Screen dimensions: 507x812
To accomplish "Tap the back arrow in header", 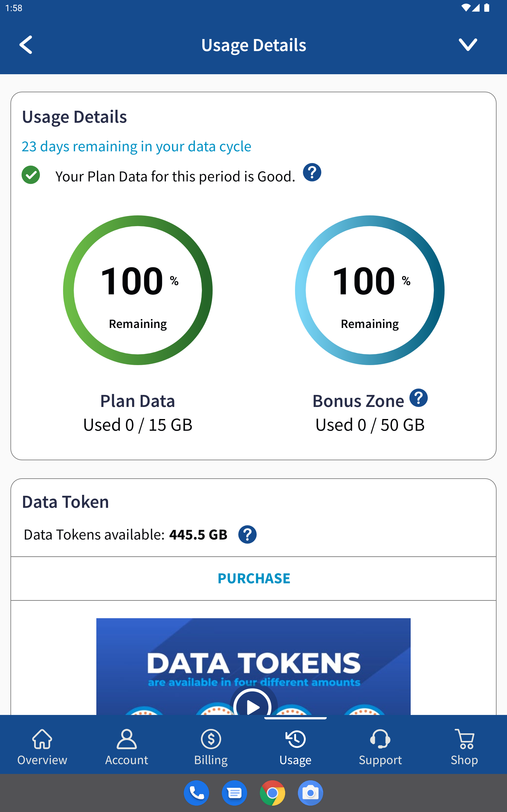I will (x=26, y=45).
